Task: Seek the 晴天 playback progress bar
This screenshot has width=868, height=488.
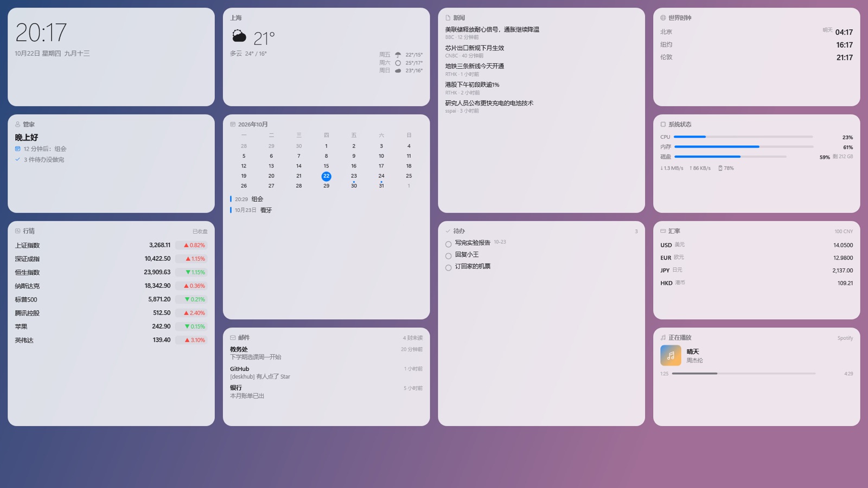Action: (x=743, y=373)
